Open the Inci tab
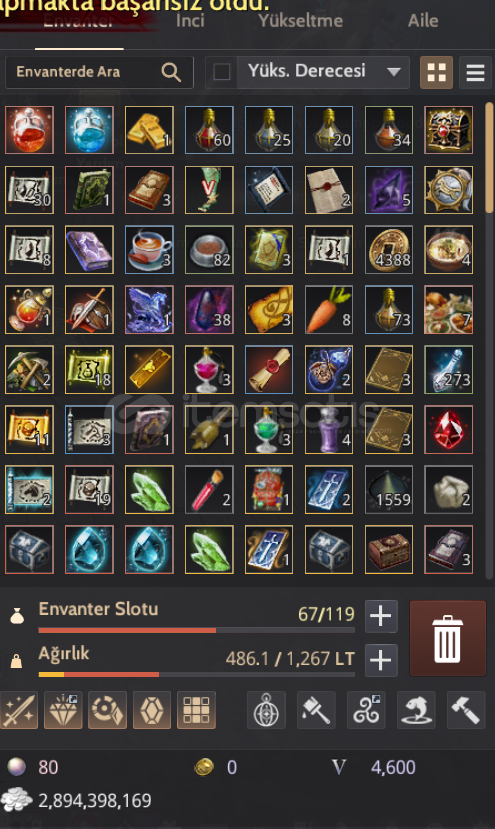 190,21
